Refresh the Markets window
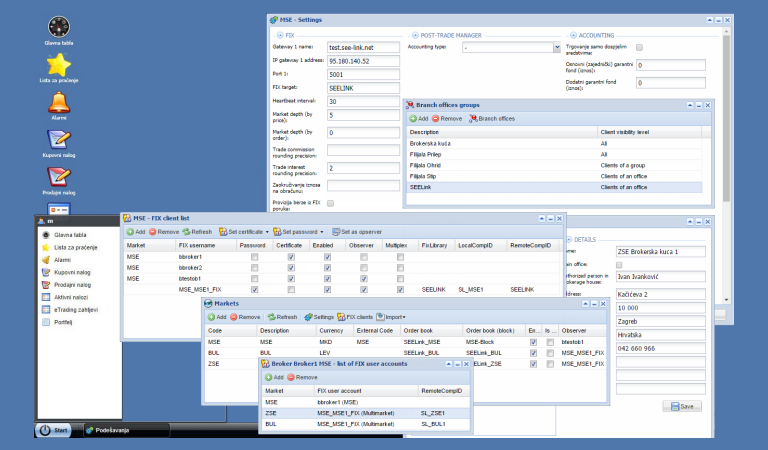The height and width of the screenshot is (450, 768). click(x=282, y=317)
